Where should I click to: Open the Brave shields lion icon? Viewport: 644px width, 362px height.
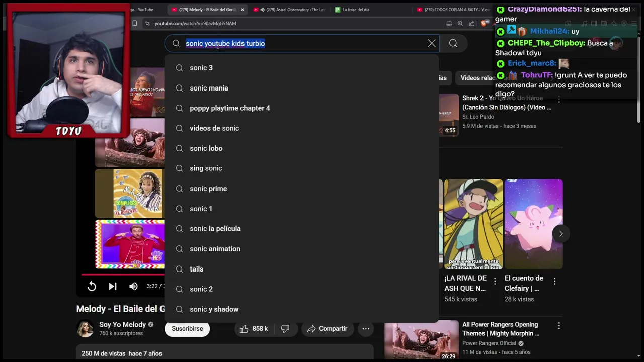(x=484, y=23)
